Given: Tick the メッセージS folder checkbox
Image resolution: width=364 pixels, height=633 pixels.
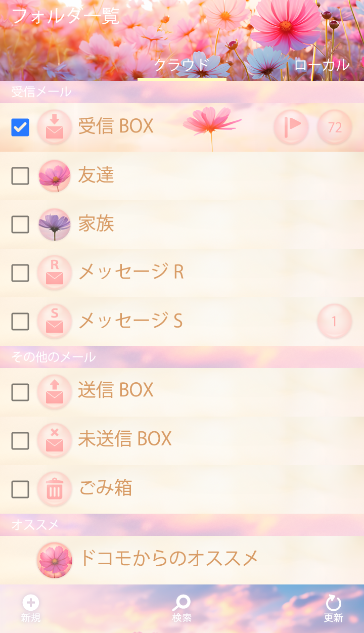Looking at the screenshot, I should point(20,321).
